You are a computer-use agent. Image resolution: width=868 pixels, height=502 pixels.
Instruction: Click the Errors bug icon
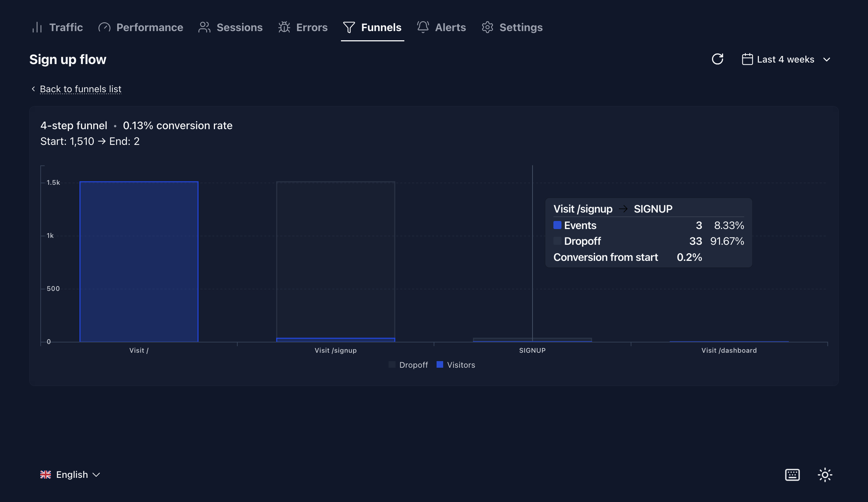(284, 27)
